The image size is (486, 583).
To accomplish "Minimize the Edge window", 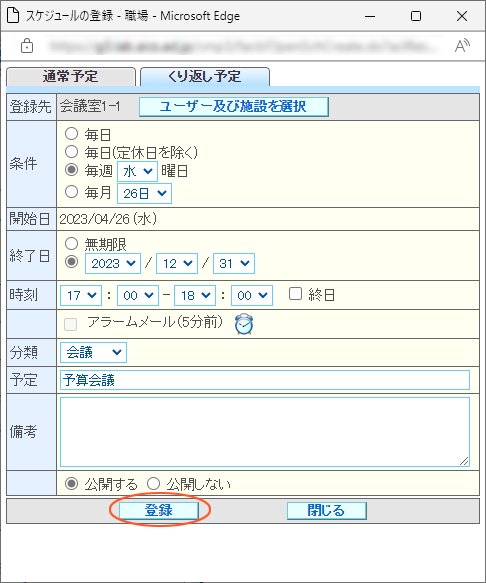I will pos(370,16).
